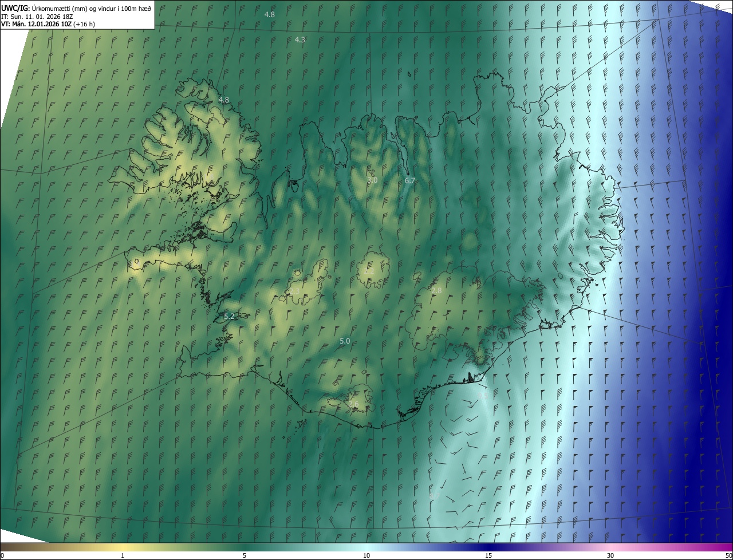Click the 50 tick on color scale
The image size is (733, 560).
[x=728, y=555]
